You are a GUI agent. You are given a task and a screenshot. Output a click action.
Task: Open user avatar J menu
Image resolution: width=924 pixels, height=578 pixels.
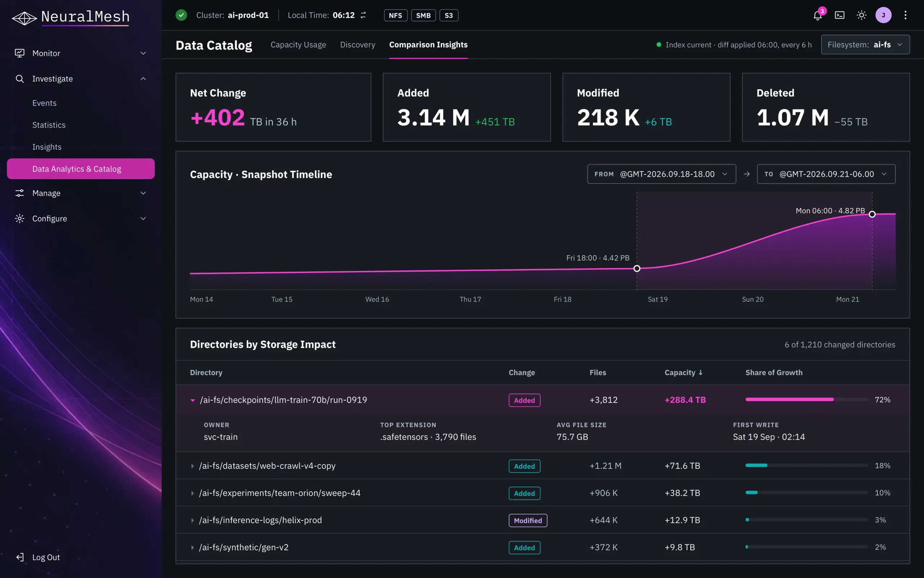pos(883,15)
